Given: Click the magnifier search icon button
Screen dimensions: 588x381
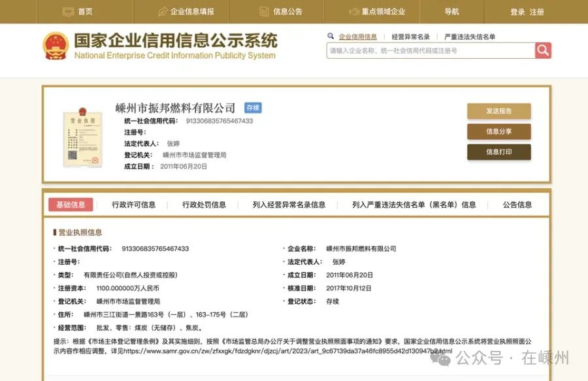Looking at the screenshot, I should tap(543, 50).
